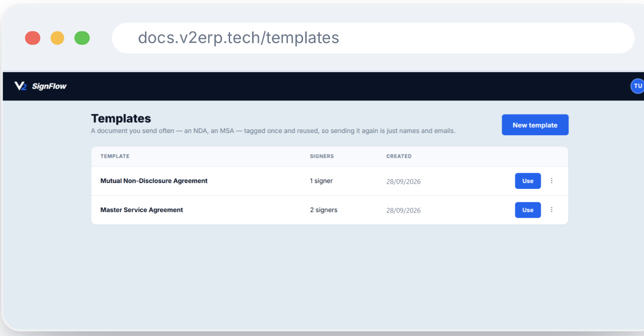Click the Mutual Non-Disclosure Agreement created date
This screenshot has height=336, width=644.
coord(404,182)
